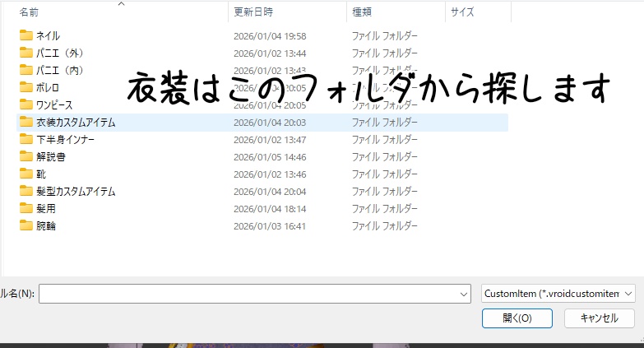Click the date 2026/01/04 20:03
644x348 pixels.
[270, 123]
